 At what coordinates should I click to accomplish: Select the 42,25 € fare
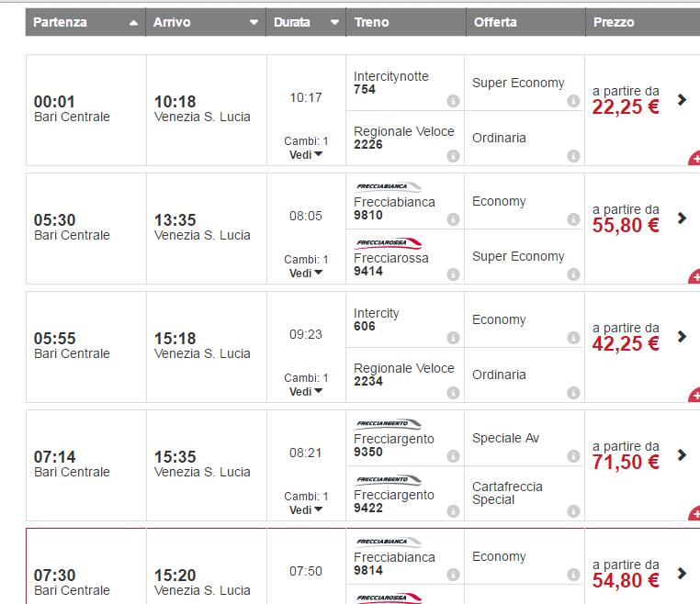click(x=626, y=343)
